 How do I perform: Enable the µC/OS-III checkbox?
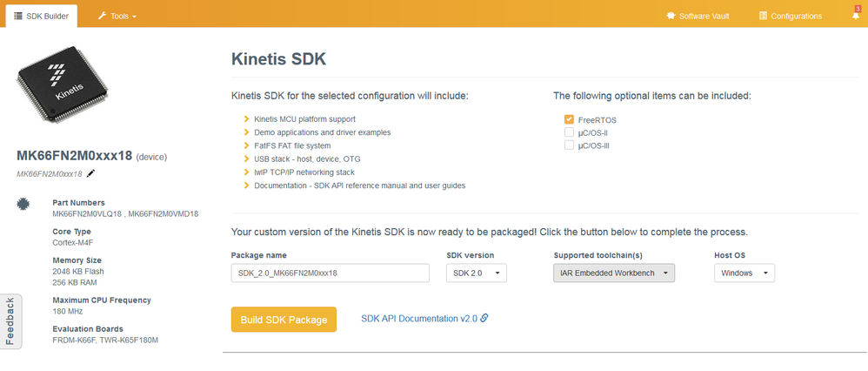tap(569, 145)
